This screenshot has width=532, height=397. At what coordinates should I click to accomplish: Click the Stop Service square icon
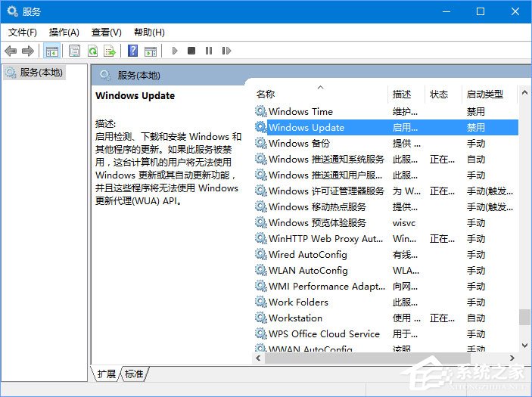tap(191, 51)
